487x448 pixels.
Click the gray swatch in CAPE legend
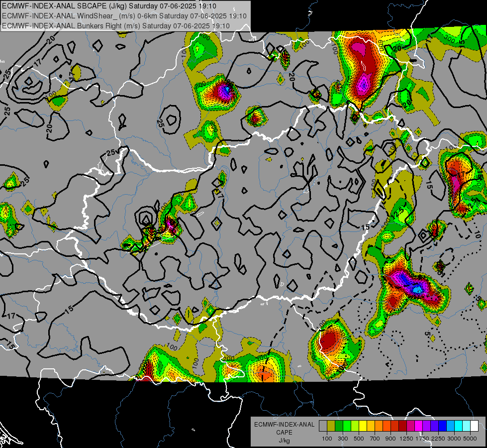click(x=323, y=426)
